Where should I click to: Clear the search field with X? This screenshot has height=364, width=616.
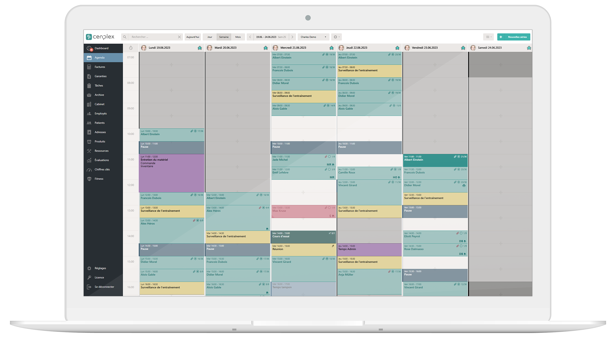tap(179, 37)
